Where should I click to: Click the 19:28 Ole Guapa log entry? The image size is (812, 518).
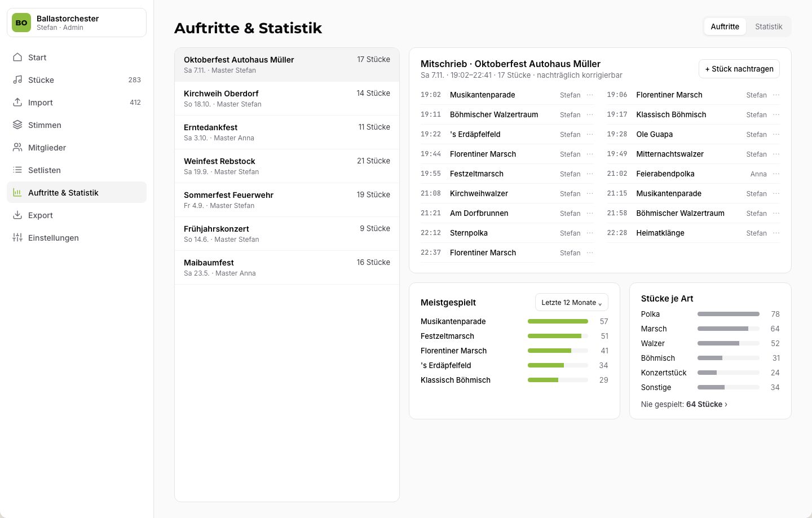(x=694, y=134)
